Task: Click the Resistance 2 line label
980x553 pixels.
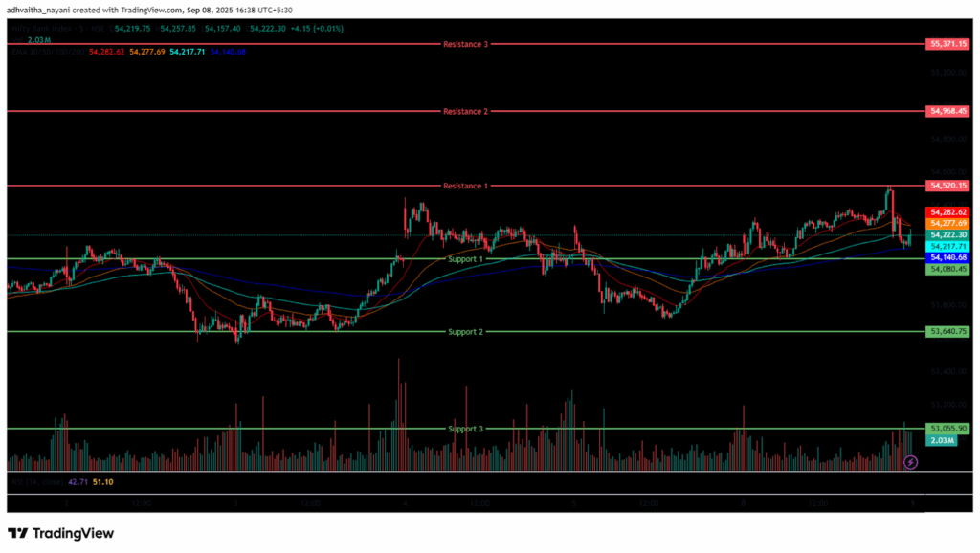Action: [x=465, y=112]
